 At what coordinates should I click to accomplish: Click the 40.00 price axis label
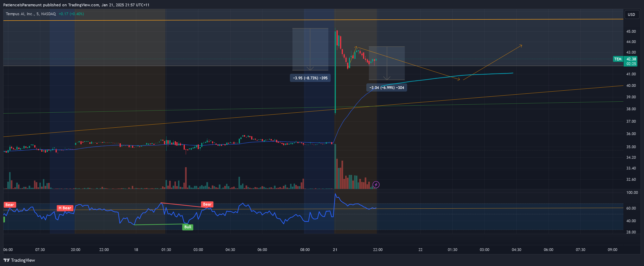pyautogui.click(x=631, y=86)
